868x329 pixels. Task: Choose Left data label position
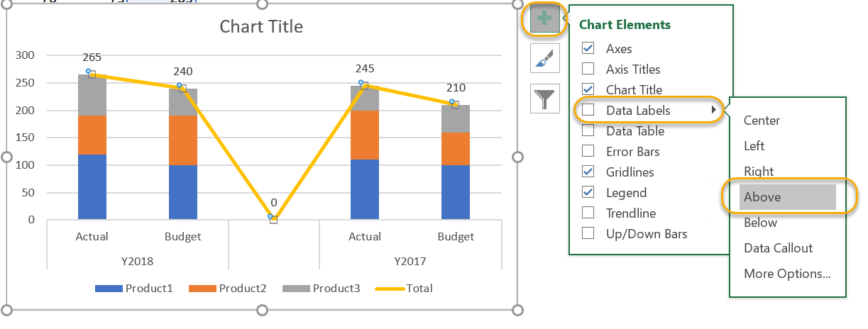point(754,146)
